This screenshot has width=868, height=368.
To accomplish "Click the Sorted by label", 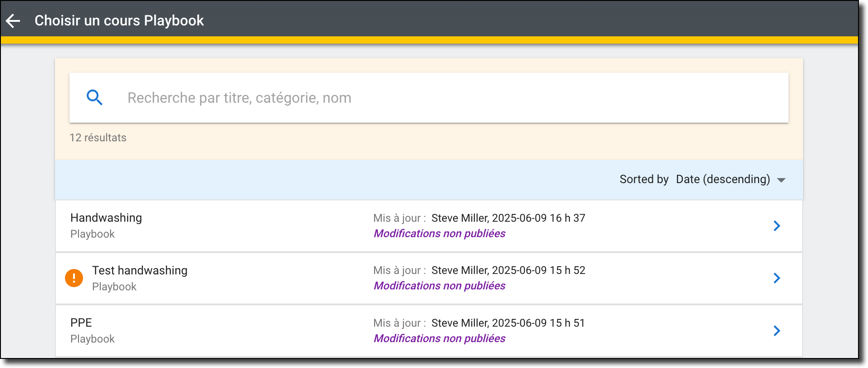I will [x=644, y=179].
